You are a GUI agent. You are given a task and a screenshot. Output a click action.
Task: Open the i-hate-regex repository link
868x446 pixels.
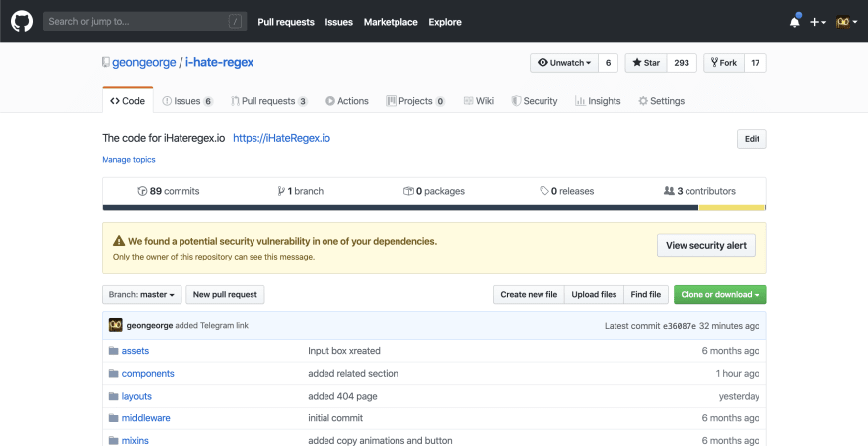tap(219, 62)
